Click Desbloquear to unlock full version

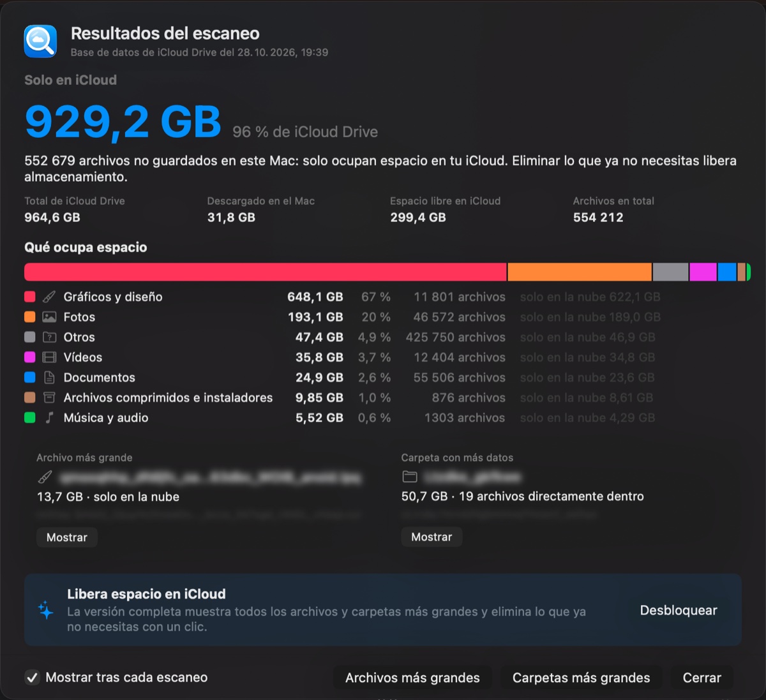pyautogui.click(x=679, y=611)
